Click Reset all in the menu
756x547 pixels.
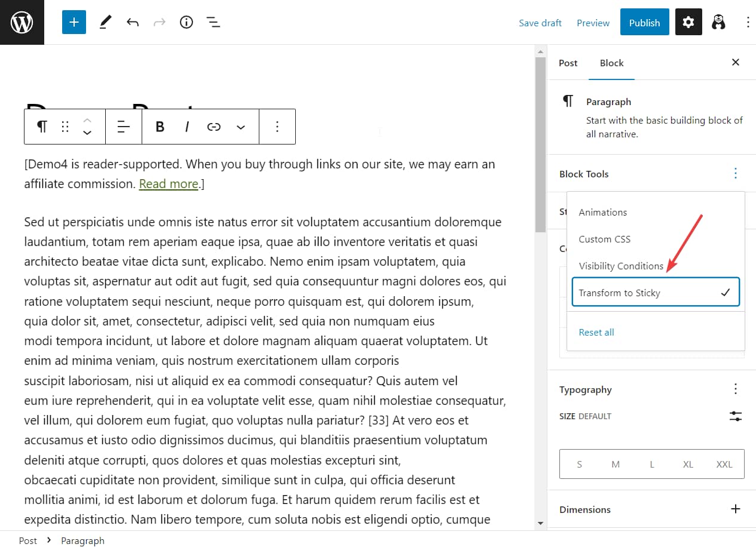596,332
